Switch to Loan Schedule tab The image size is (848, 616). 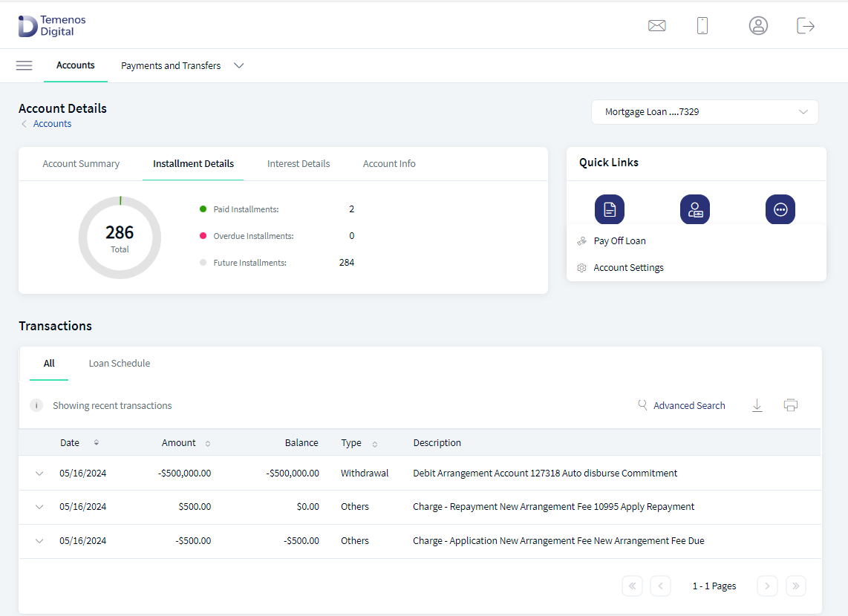tap(120, 364)
